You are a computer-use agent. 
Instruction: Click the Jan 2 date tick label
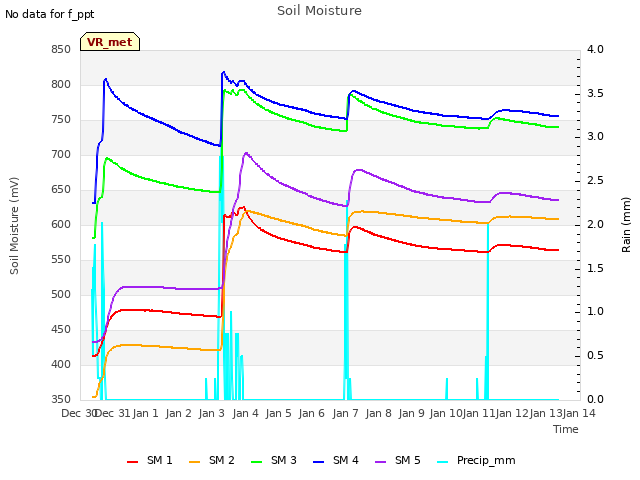pyautogui.click(x=179, y=413)
